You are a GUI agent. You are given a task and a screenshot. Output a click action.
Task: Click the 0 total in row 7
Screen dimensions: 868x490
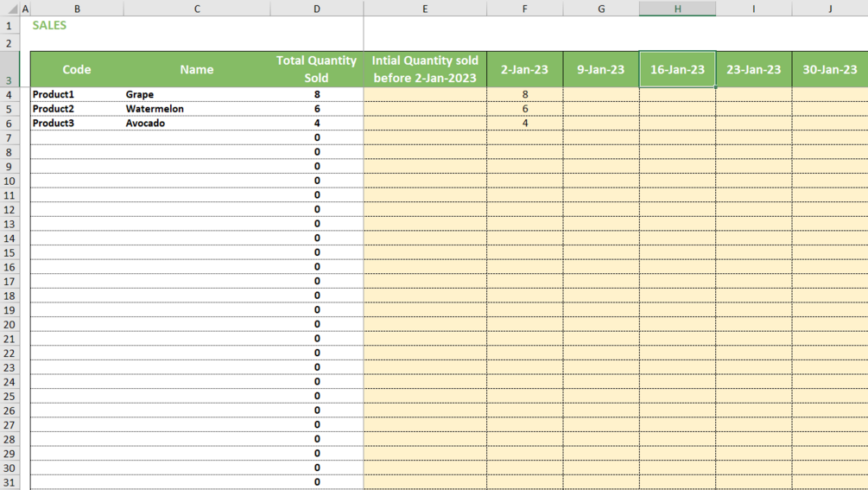click(x=317, y=138)
